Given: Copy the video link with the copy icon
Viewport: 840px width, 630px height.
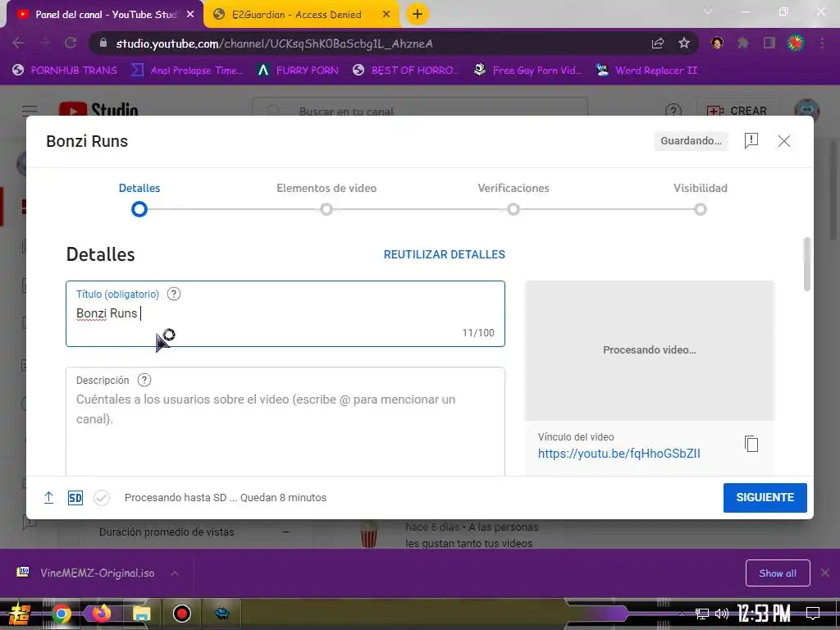Looking at the screenshot, I should pos(751,444).
